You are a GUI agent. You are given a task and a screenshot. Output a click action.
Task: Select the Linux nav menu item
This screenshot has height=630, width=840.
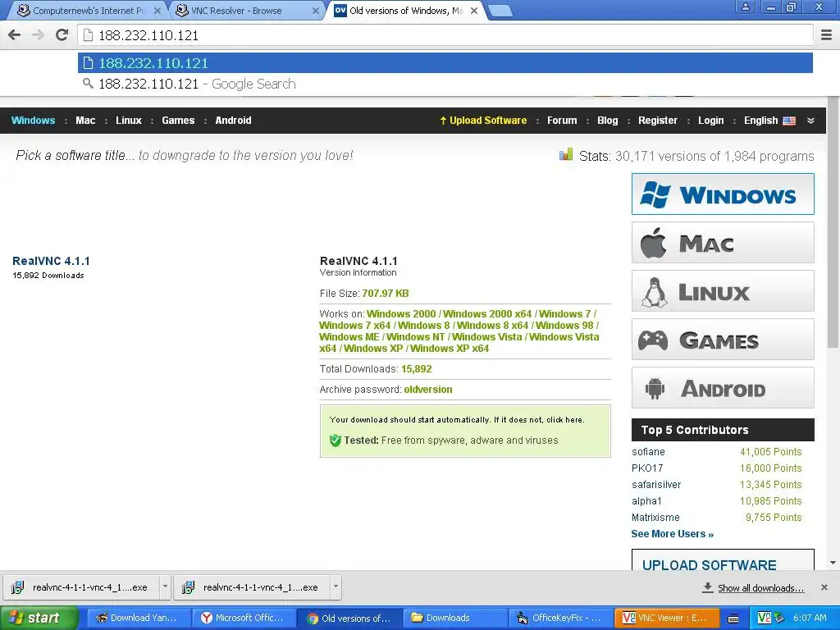[x=129, y=121]
